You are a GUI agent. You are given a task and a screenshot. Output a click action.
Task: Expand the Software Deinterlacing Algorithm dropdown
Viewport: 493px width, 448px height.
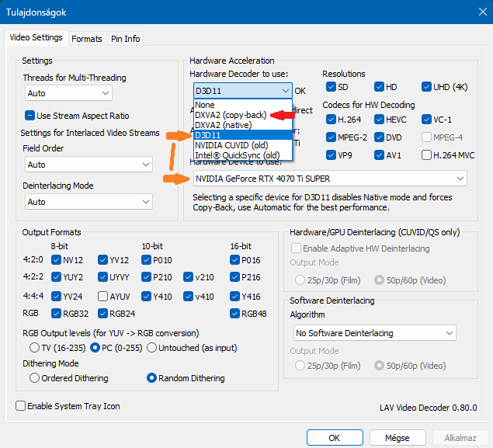click(x=373, y=333)
